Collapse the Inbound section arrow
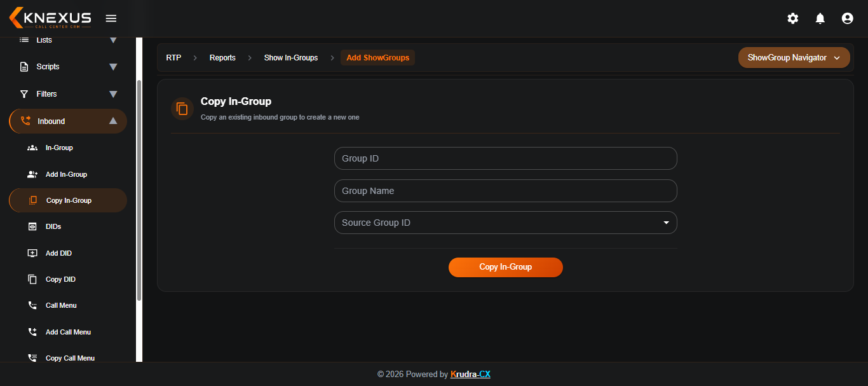The image size is (868, 386). click(113, 121)
